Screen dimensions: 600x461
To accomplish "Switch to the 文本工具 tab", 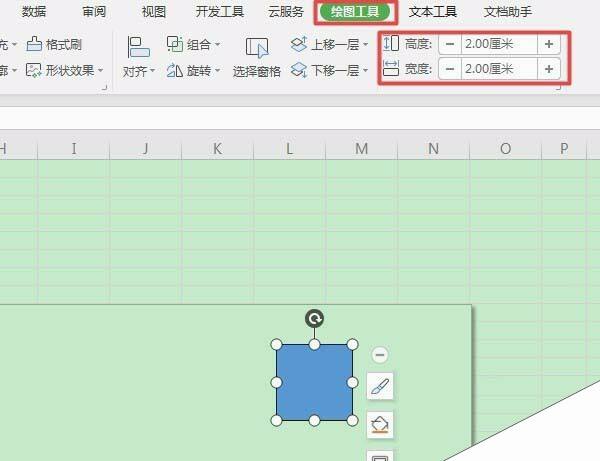I will [x=432, y=12].
